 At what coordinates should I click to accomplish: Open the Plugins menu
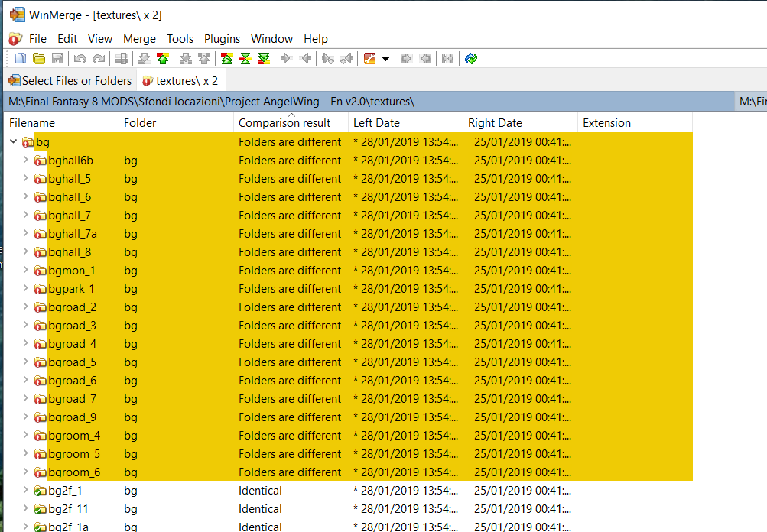coord(222,39)
